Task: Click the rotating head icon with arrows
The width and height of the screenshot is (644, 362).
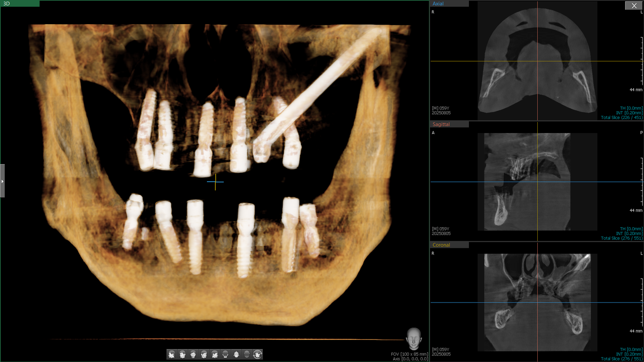Action: [x=258, y=354]
